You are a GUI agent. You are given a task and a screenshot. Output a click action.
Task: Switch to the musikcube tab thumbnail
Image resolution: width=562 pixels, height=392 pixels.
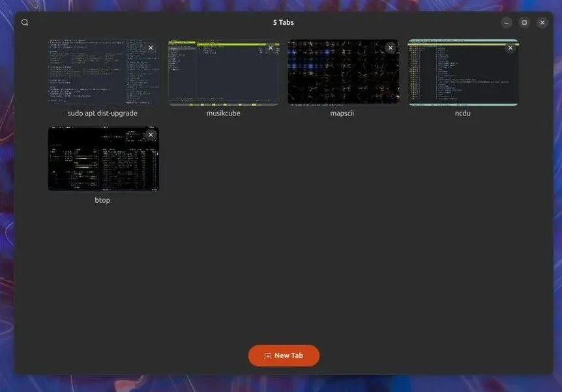click(x=224, y=72)
